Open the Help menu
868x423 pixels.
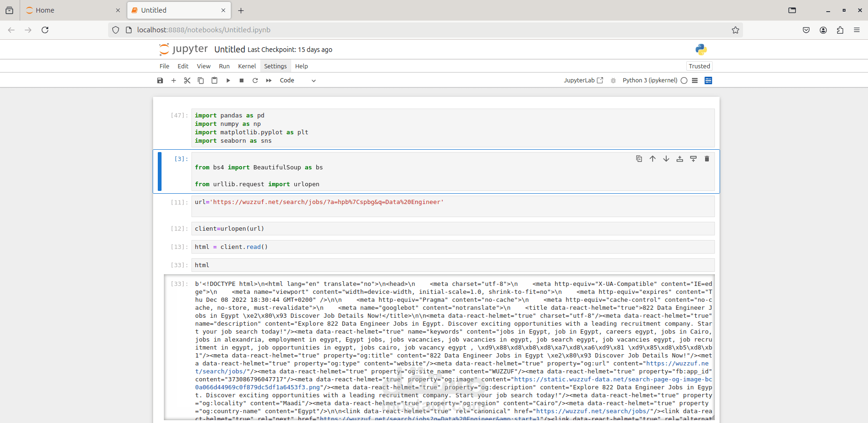[302, 66]
